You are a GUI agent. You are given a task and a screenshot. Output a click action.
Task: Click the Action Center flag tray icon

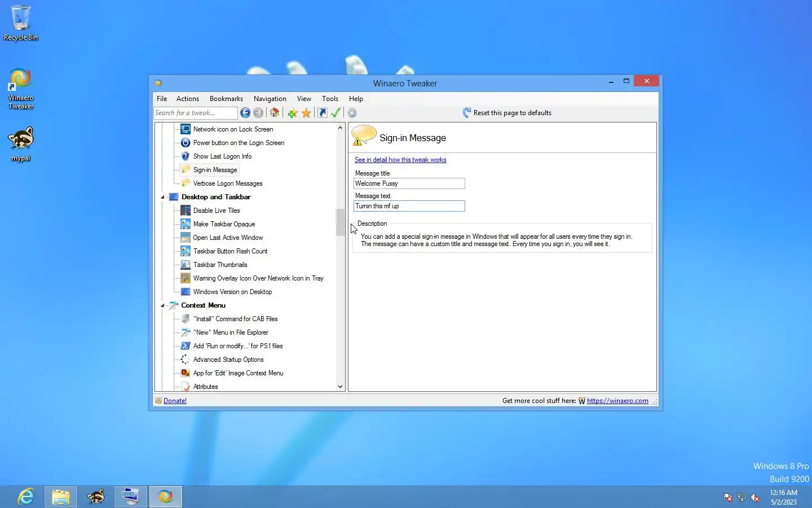(x=728, y=497)
